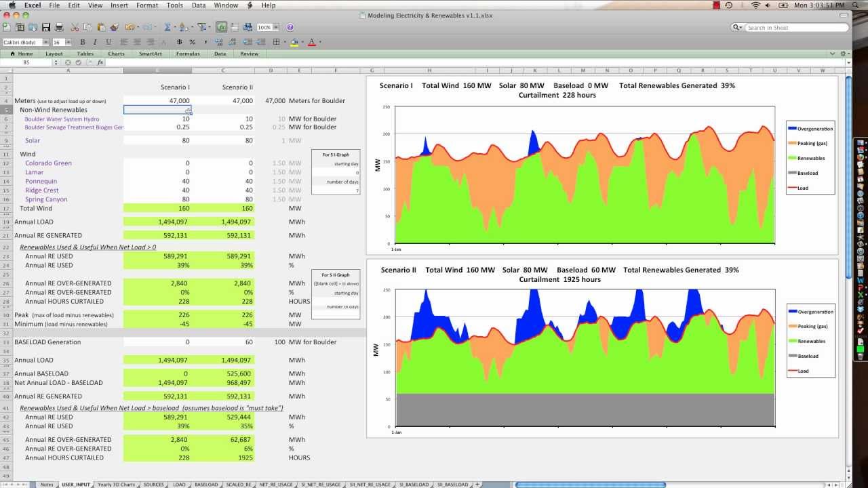Add a new sheet with plus button

tap(477, 485)
